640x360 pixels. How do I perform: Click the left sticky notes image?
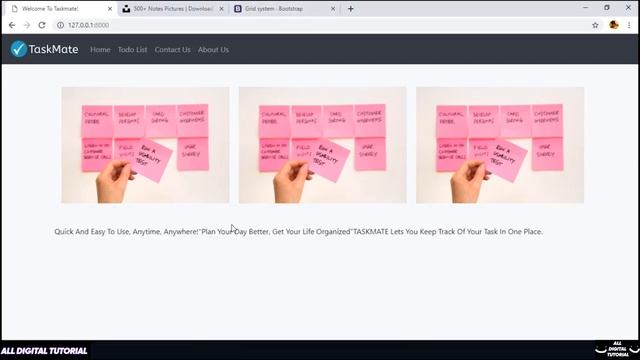pos(145,145)
